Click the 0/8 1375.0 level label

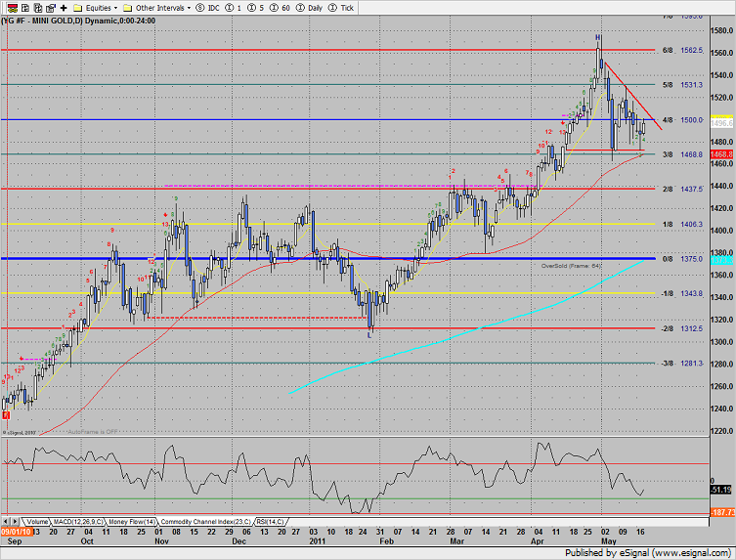(682, 259)
